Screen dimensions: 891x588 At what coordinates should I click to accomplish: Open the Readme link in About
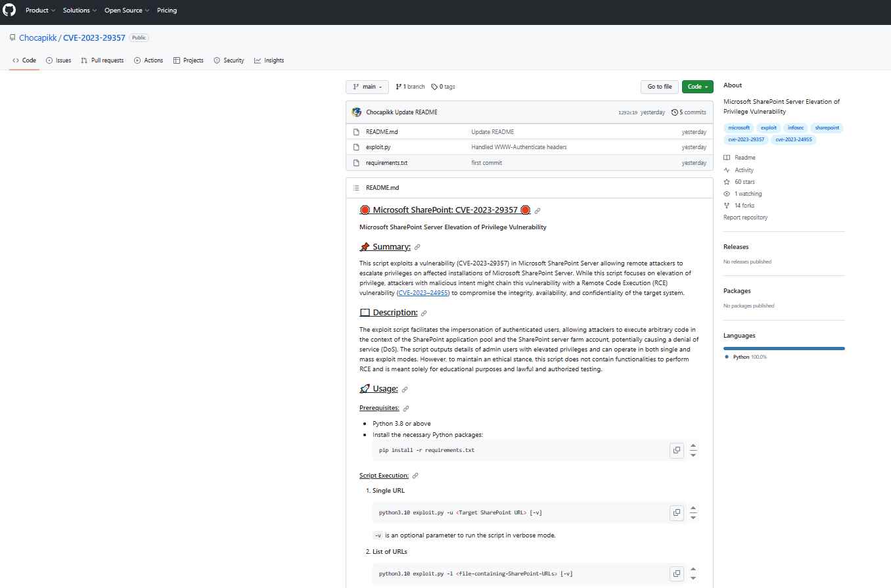(x=739, y=158)
